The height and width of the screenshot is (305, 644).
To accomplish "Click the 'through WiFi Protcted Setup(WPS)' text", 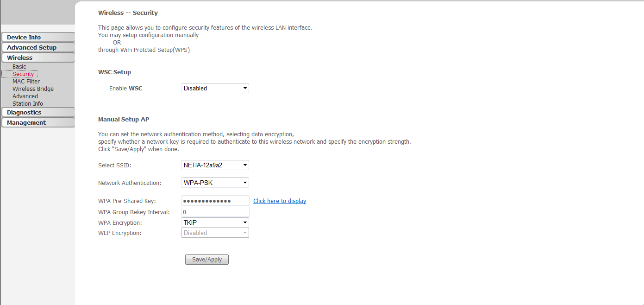I will pyautogui.click(x=144, y=50).
